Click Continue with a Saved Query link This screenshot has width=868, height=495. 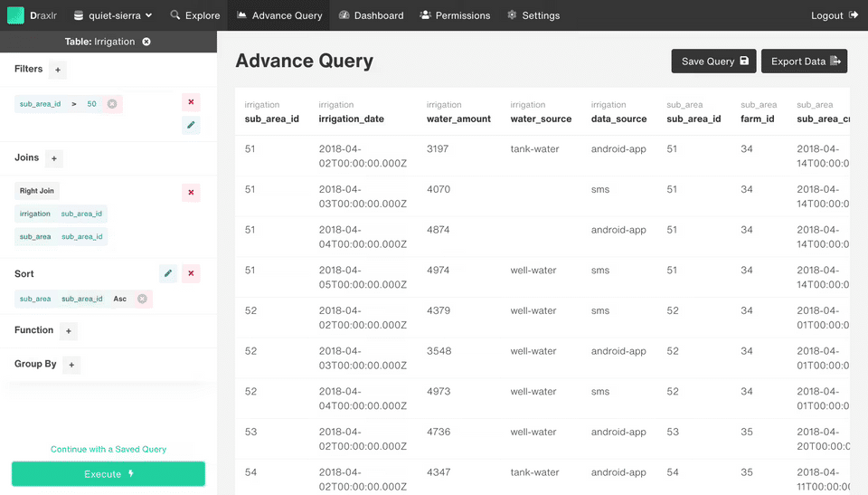108,449
